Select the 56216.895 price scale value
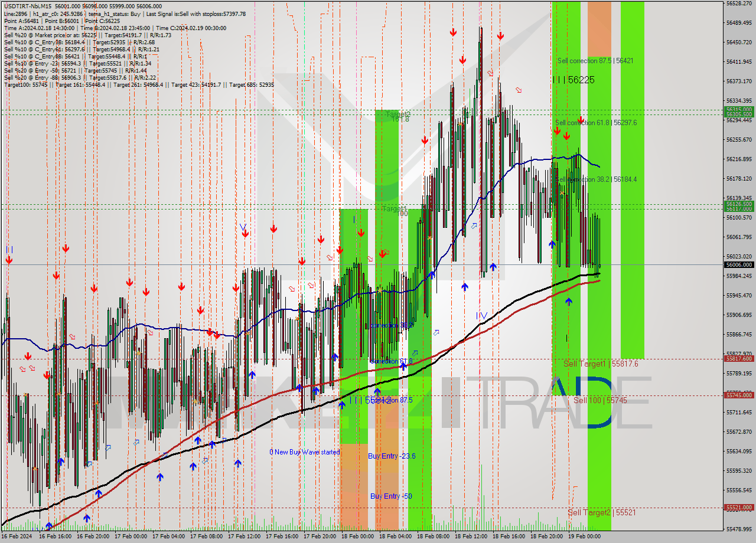 tap(739, 159)
